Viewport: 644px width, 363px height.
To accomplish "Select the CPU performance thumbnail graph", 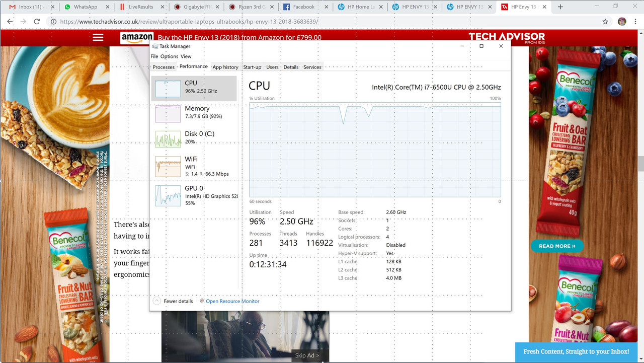I will pyautogui.click(x=168, y=89).
